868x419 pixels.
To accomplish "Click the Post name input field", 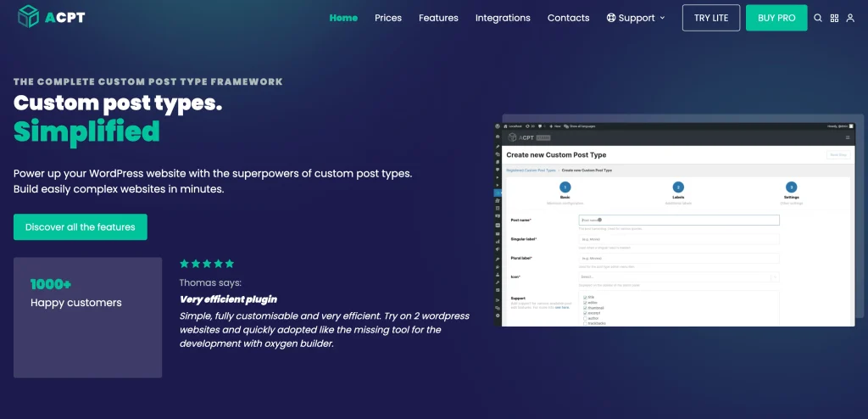I will point(678,220).
